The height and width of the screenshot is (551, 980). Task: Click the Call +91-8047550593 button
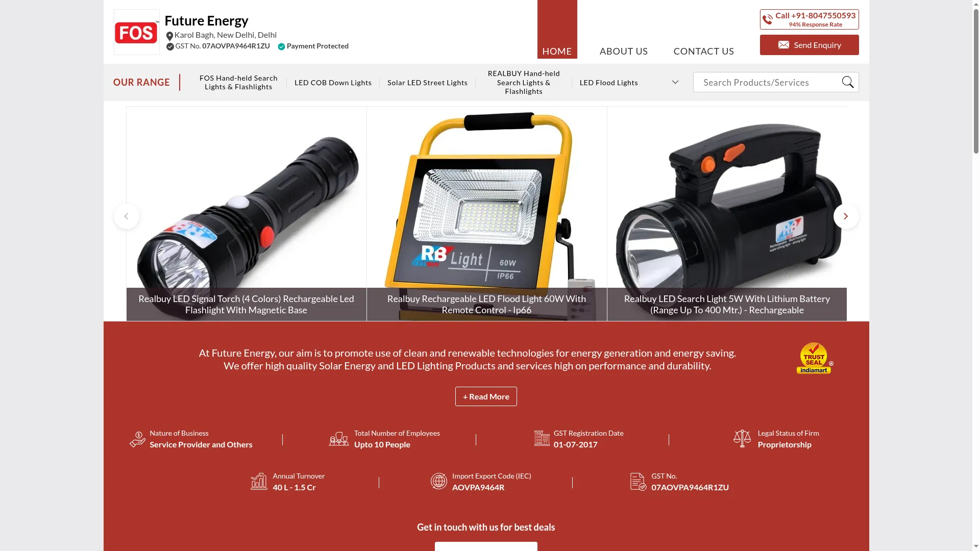[809, 19]
